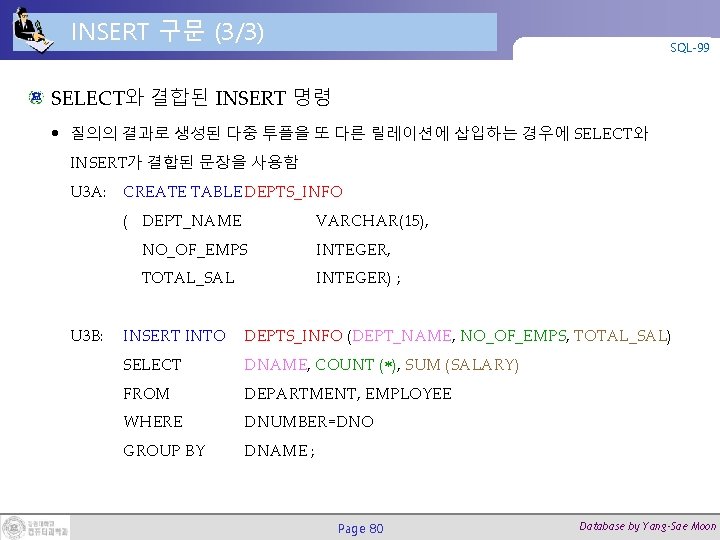Click the column name "DEPT_NAME" in U3A

click(x=192, y=221)
